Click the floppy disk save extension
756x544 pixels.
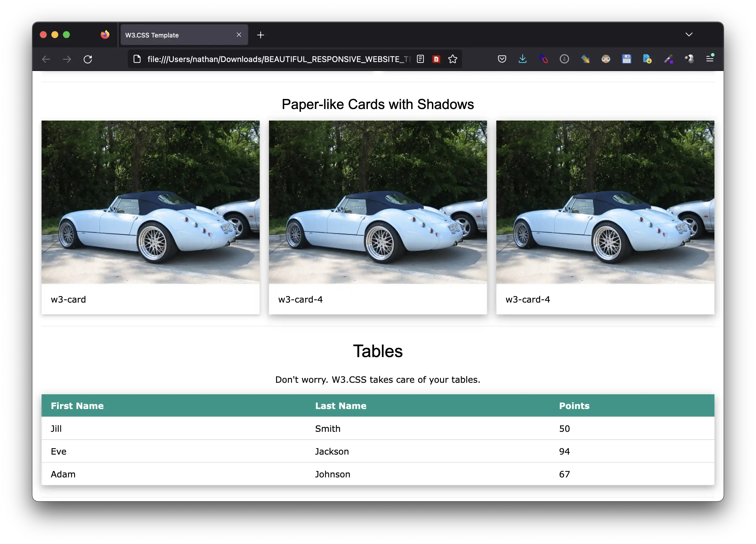pyautogui.click(x=626, y=59)
